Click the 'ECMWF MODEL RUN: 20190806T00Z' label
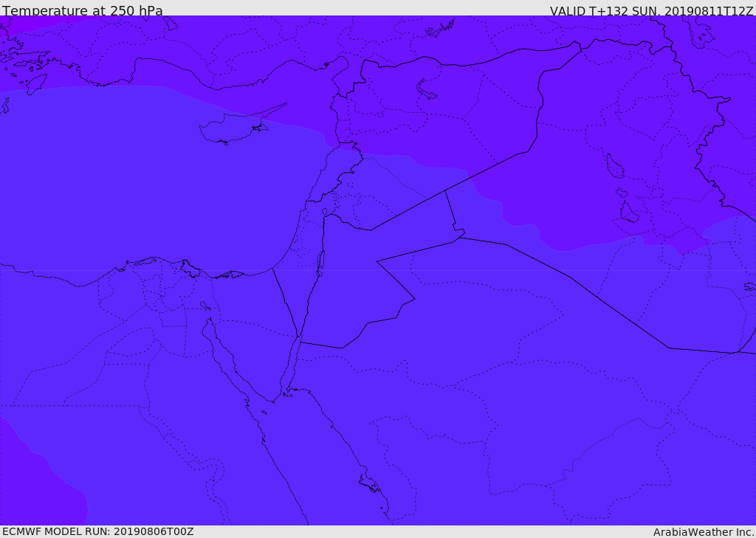Viewport: 756px width, 538px height. tap(98, 531)
